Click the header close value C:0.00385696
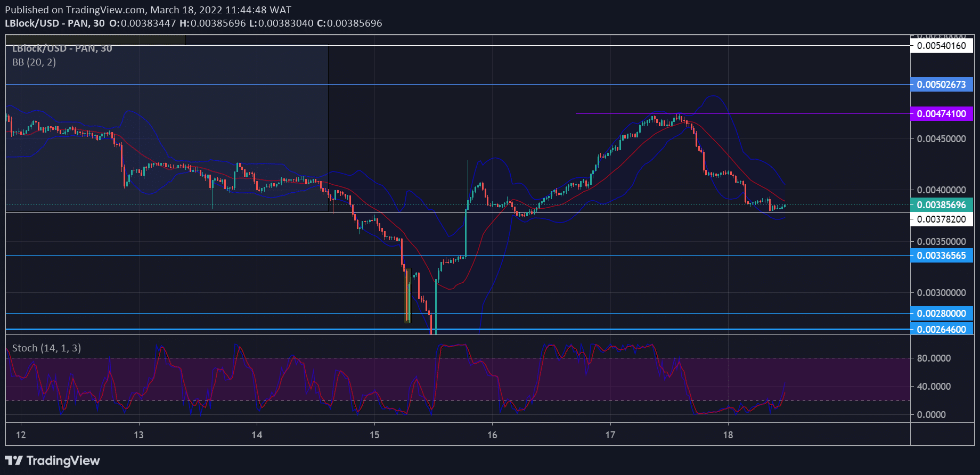 tap(349, 23)
